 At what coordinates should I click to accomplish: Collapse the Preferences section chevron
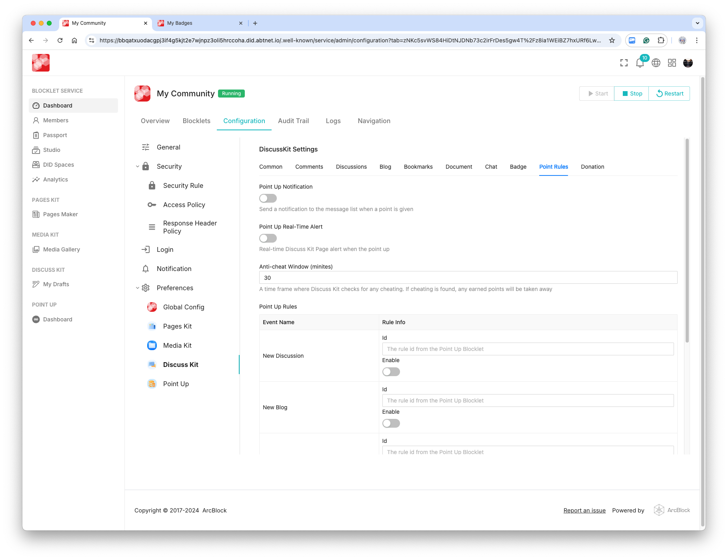pos(138,288)
